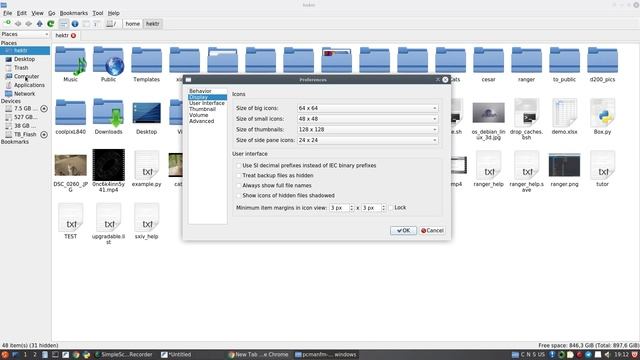Open pcmanfm window in taskbar

(x=326, y=355)
